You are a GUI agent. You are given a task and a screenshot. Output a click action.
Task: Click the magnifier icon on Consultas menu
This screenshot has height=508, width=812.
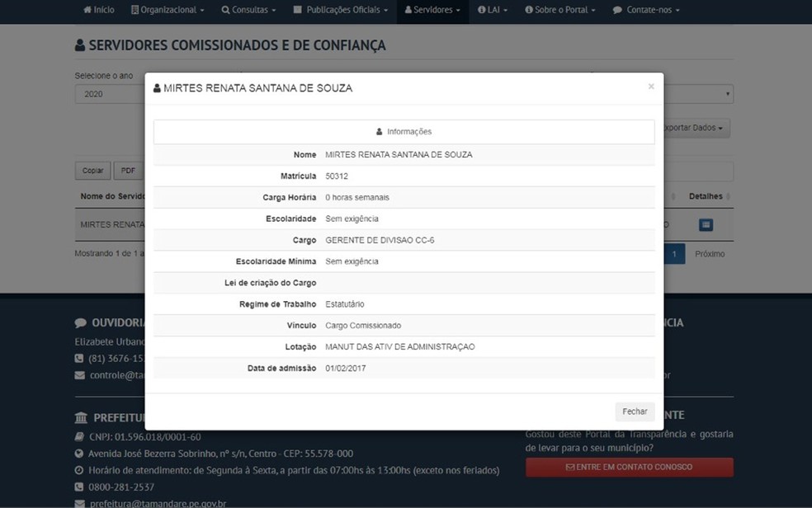(225, 10)
